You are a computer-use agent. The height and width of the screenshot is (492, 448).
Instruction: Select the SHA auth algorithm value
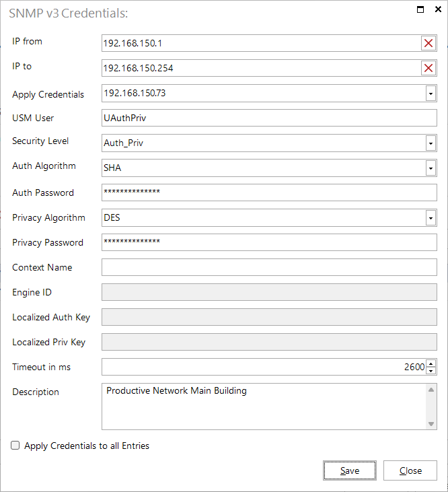(112, 168)
